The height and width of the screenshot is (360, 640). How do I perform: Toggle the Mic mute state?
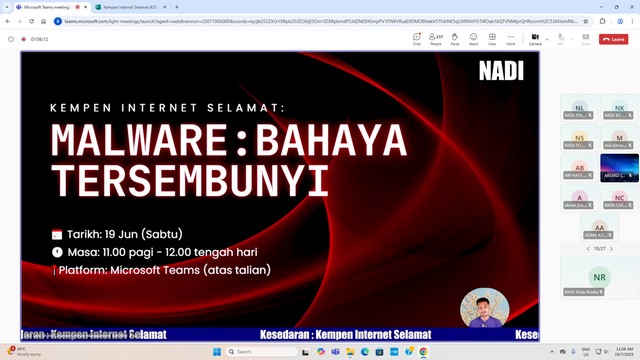(561, 39)
